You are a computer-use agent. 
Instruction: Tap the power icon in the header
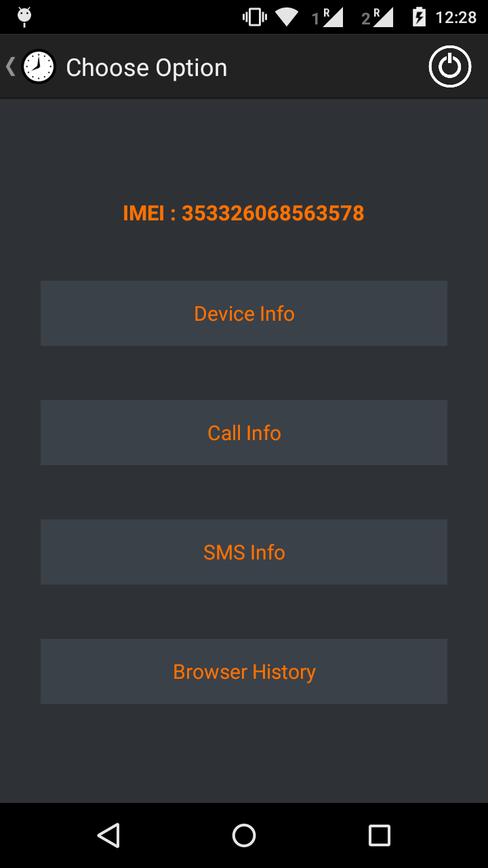(x=449, y=67)
